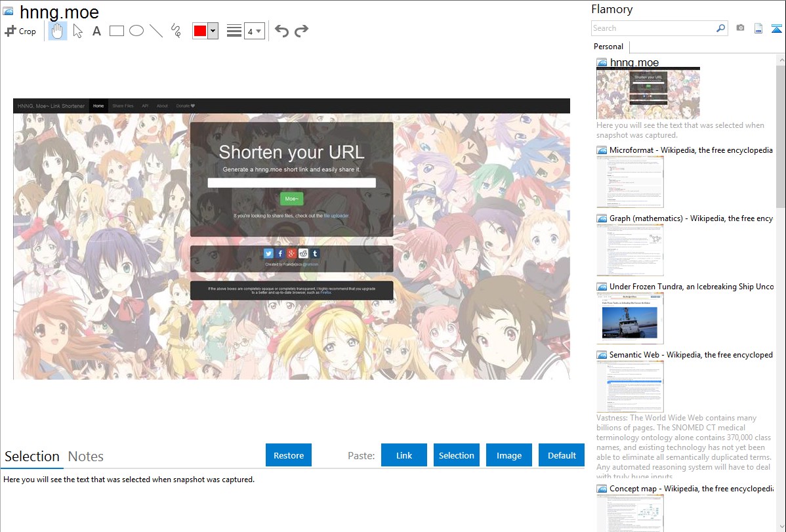This screenshot has width=786, height=532.
Task: Click the hnng.moe page icon beside title
Action: (x=9, y=12)
